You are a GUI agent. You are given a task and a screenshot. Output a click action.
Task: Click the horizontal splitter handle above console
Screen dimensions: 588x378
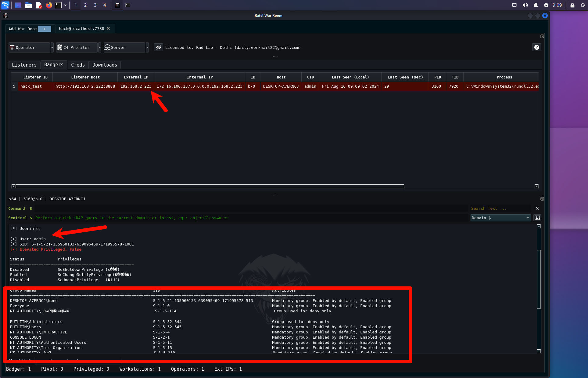tap(275, 195)
